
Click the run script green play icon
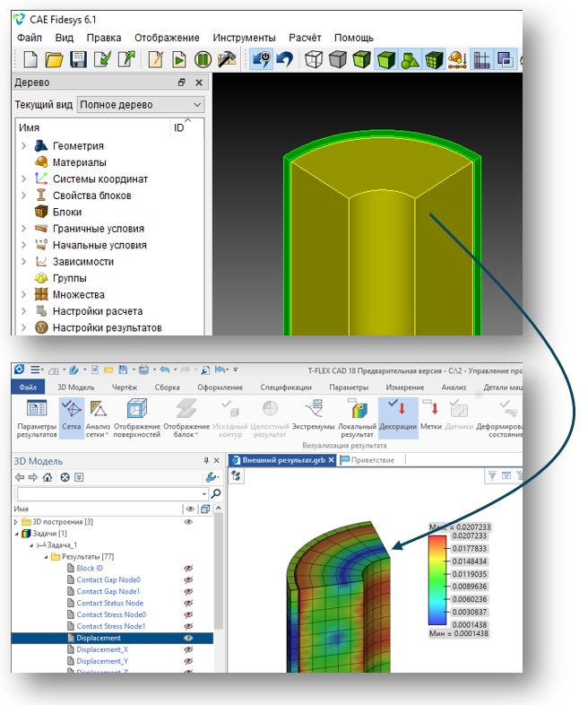[178, 59]
